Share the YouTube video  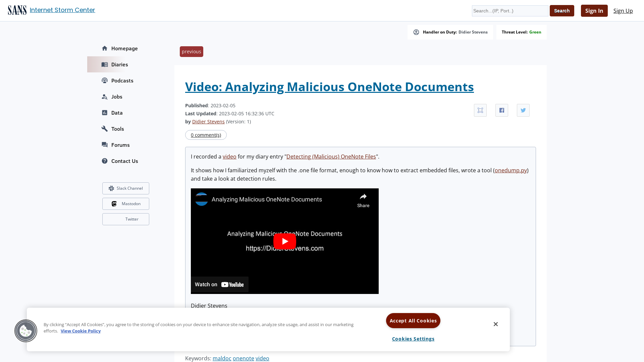coord(363,200)
